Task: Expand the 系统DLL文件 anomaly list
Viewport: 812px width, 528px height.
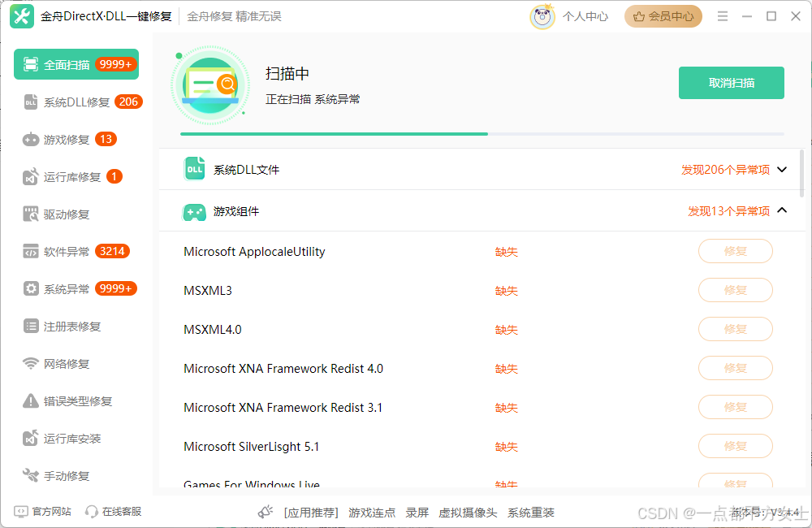Action: tap(782, 169)
